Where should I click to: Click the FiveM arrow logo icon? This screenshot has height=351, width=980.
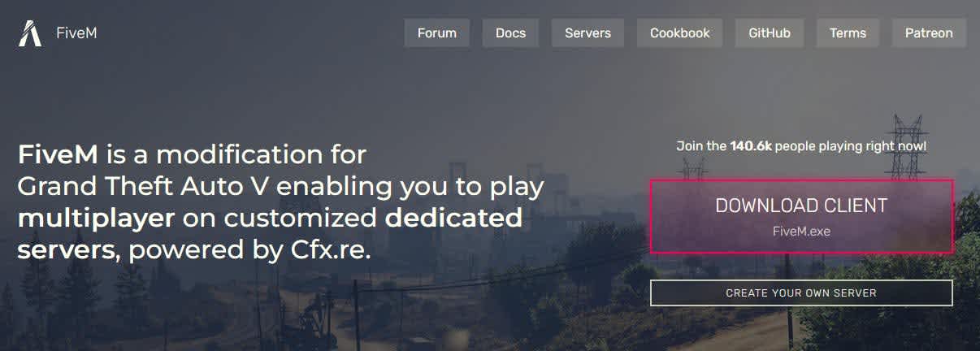(x=30, y=33)
